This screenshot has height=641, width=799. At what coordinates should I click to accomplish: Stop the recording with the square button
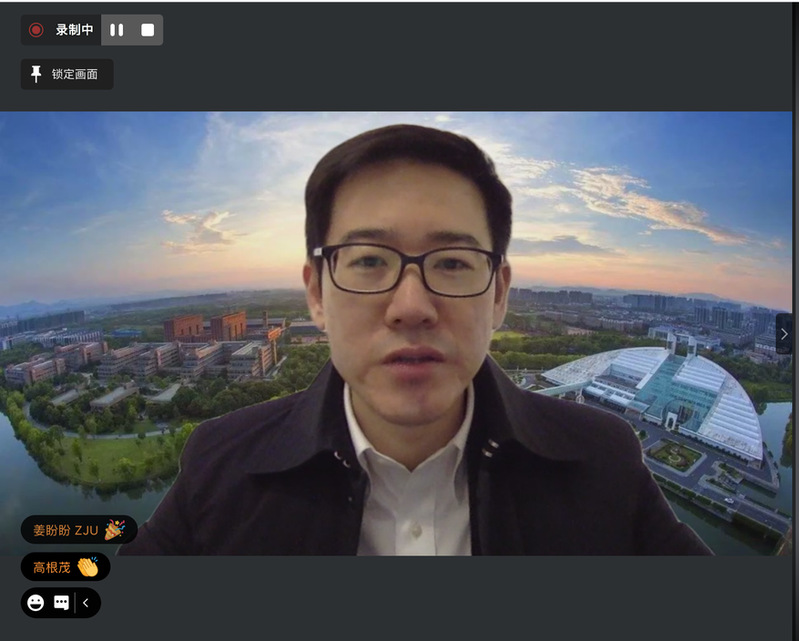pyautogui.click(x=148, y=30)
